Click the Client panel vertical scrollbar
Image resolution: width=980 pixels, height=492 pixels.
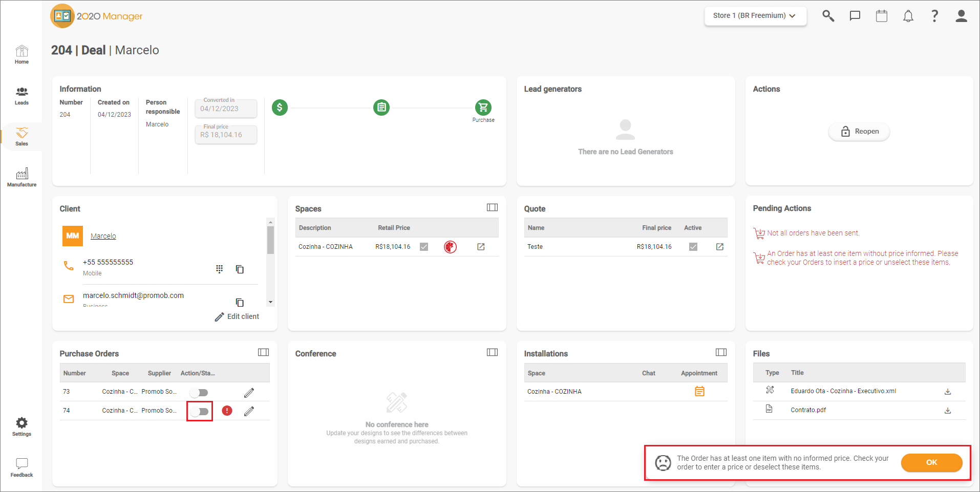(270, 240)
